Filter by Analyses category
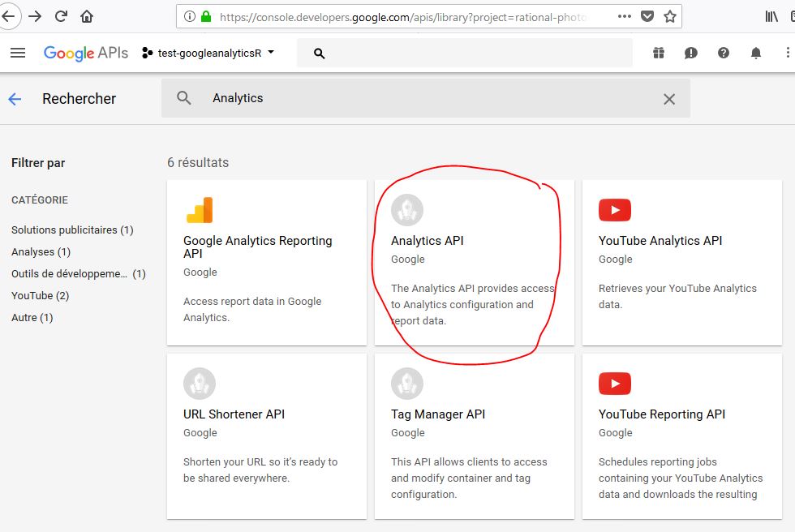The image size is (795, 532). [41, 252]
